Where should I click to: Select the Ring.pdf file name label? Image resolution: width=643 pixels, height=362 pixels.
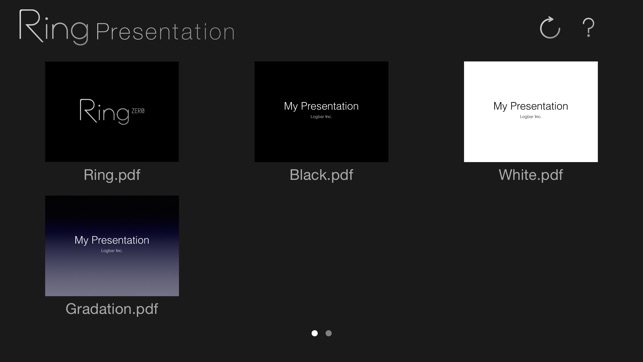(112, 175)
